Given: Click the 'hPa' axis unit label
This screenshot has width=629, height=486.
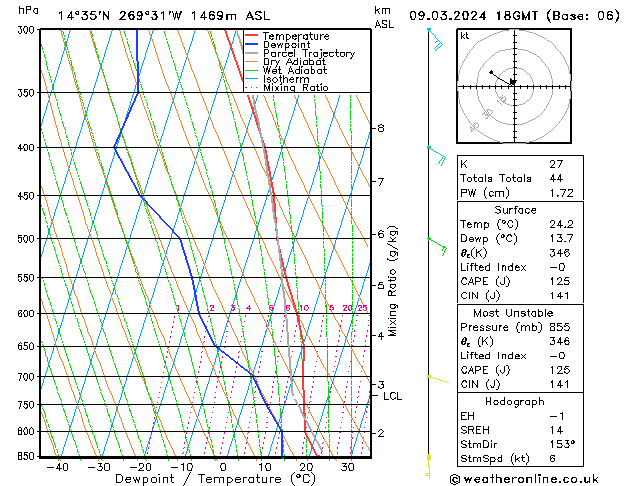Looking at the screenshot, I should coord(28,10).
